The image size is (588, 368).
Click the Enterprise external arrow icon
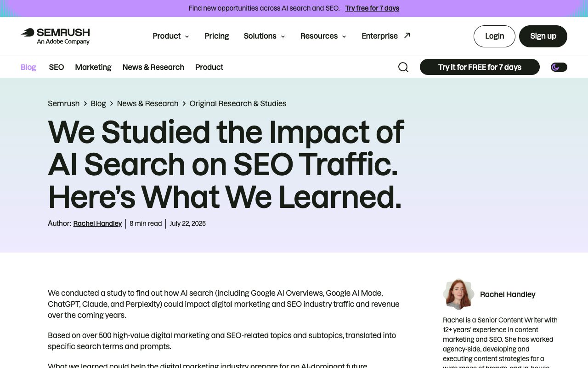coord(407,35)
